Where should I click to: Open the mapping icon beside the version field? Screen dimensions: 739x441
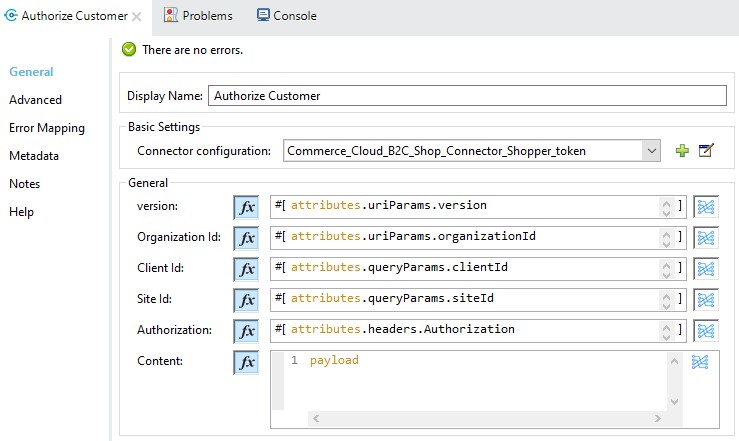(706, 206)
